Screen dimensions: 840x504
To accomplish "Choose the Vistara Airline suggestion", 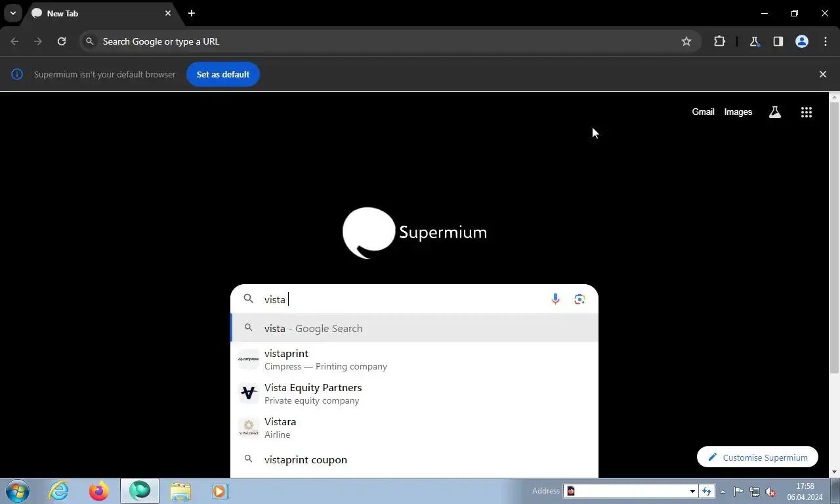I will point(414,428).
